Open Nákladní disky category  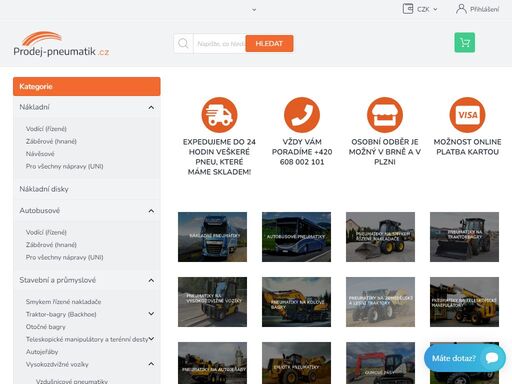44,189
